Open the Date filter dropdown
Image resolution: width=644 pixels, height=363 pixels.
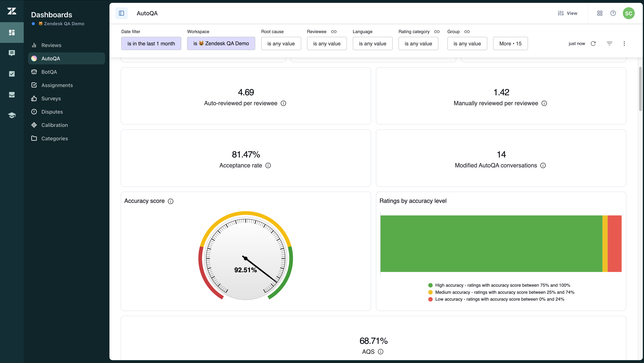click(151, 44)
